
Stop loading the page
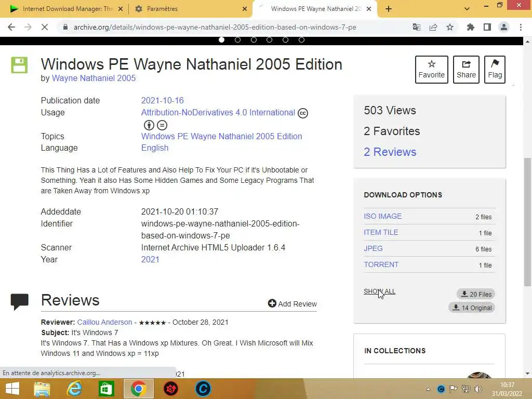[45, 27]
